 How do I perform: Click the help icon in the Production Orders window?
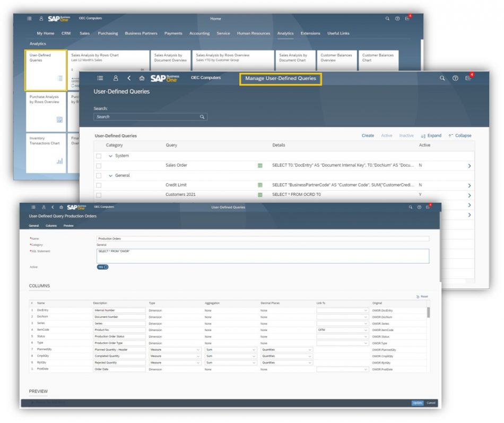click(x=419, y=207)
